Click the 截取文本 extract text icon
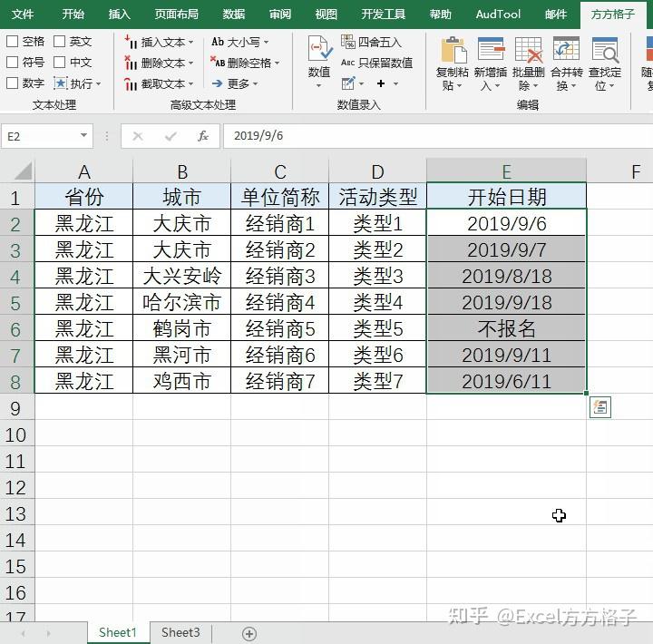 pos(131,84)
